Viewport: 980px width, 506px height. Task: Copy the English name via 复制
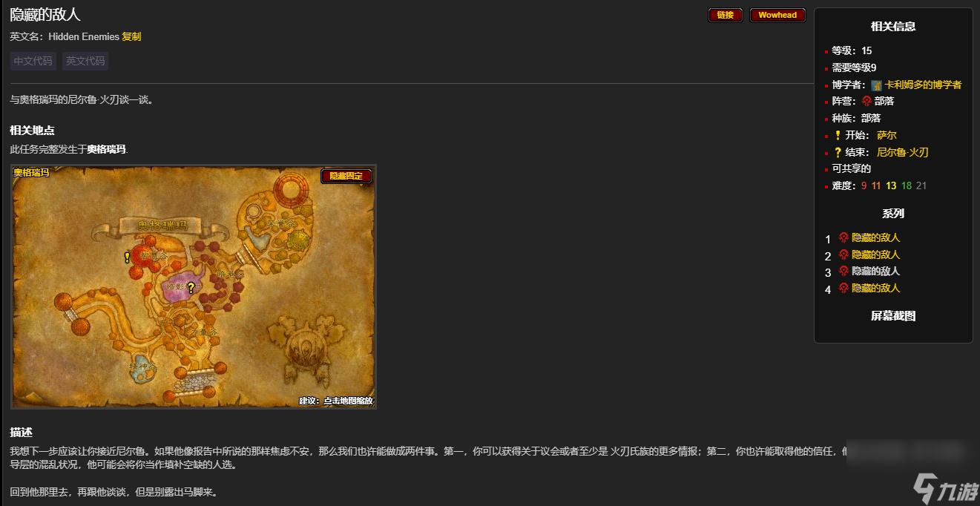point(131,36)
